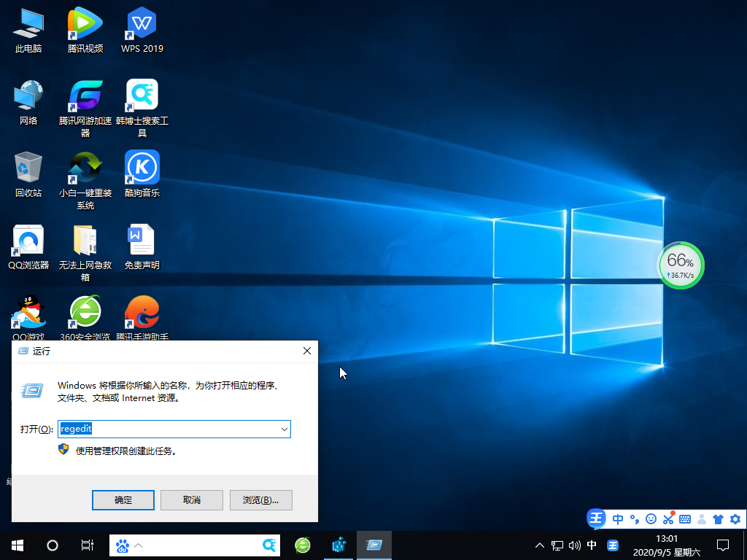
Task: Open IME settings via the gear icon
Action: (x=736, y=518)
